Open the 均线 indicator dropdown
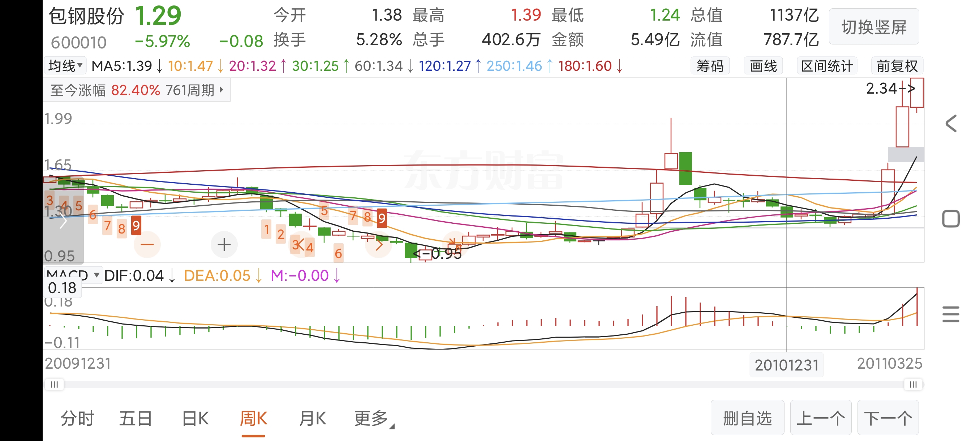The width and height of the screenshot is (980, 441). tap(65, 66)
